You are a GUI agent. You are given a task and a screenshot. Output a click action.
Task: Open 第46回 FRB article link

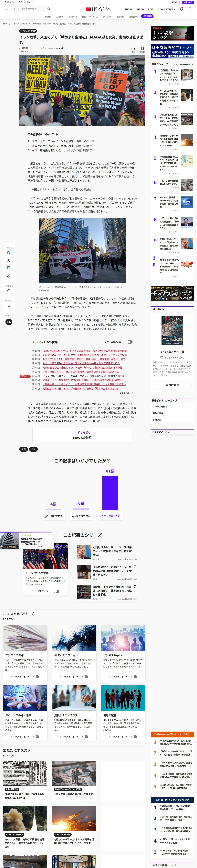tap(85, 351)
